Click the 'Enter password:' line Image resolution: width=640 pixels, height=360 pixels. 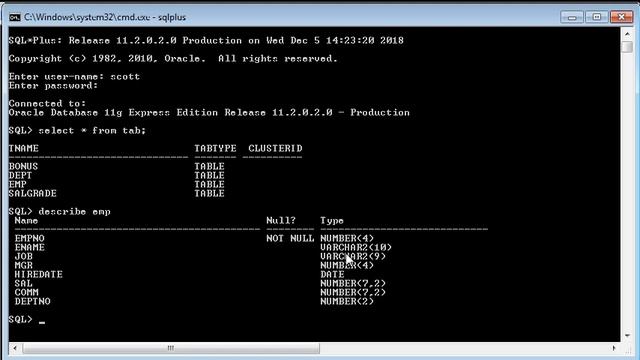click(x=53, y=86)
